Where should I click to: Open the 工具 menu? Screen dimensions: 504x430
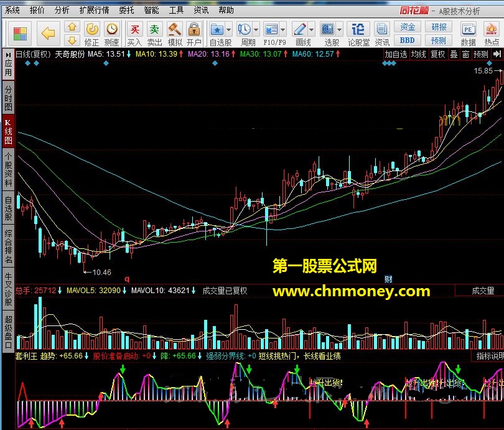click(176, 11)
